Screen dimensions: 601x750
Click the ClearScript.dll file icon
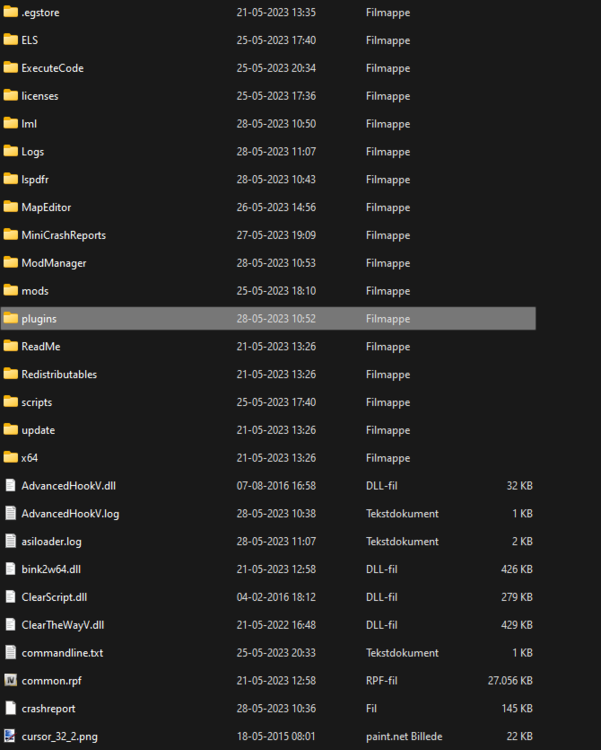(11, 597)
